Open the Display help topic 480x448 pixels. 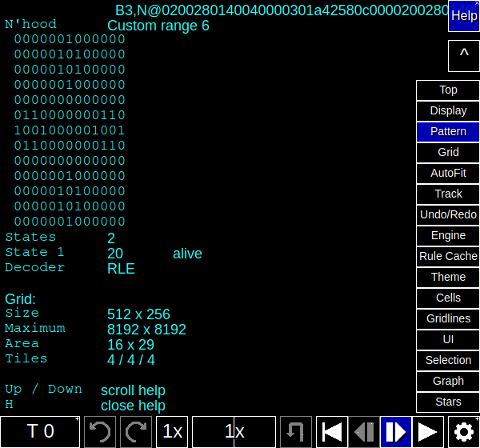point(448,111)
